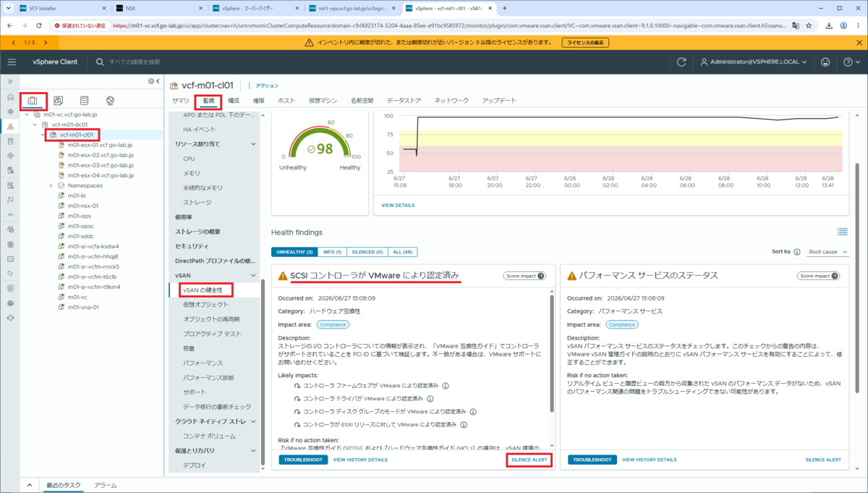Select the Storage inventory icon
Image resolution: width=868 pixels, height=493 pixels.
tap(84, 101)
